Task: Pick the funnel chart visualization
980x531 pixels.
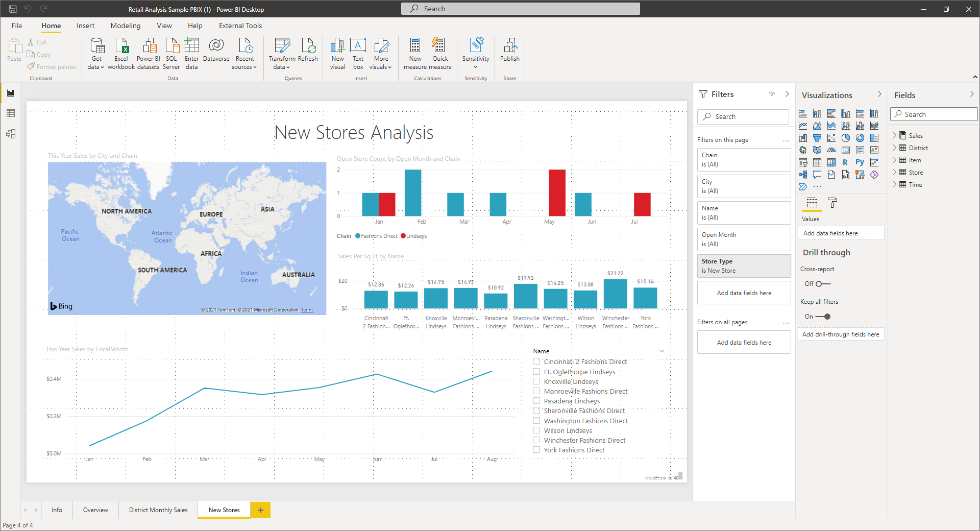Action: click(x=817, y=138)
